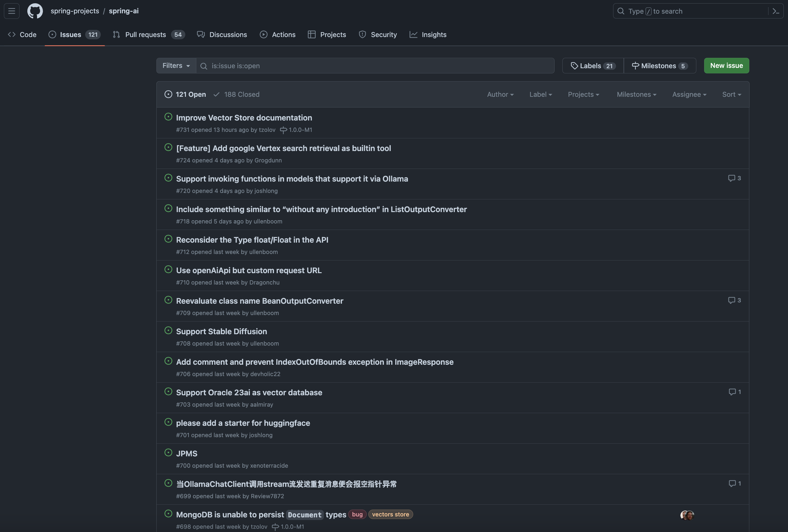Click the red bug label
This screenshot has height=532, width=788.
tap(357, 514)
